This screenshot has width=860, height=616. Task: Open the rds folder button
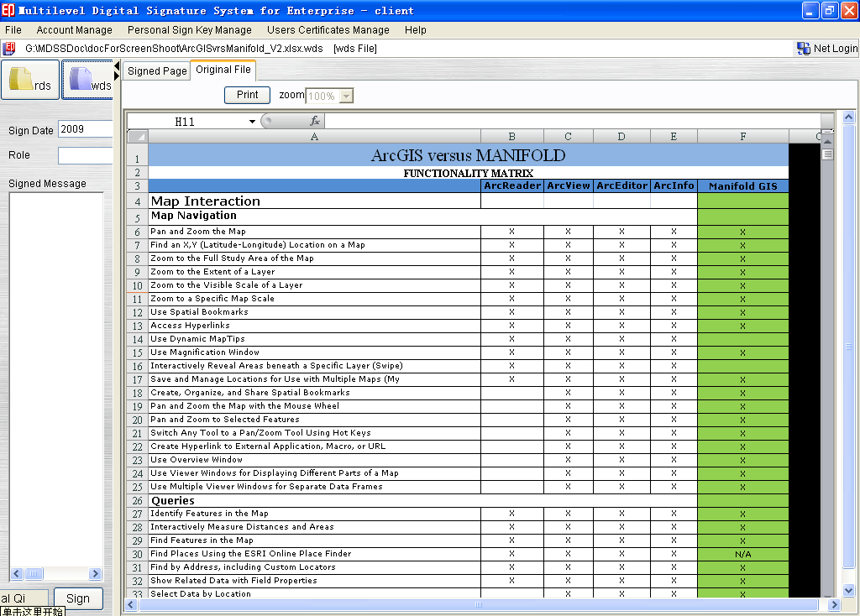click(x=30, y=80)
